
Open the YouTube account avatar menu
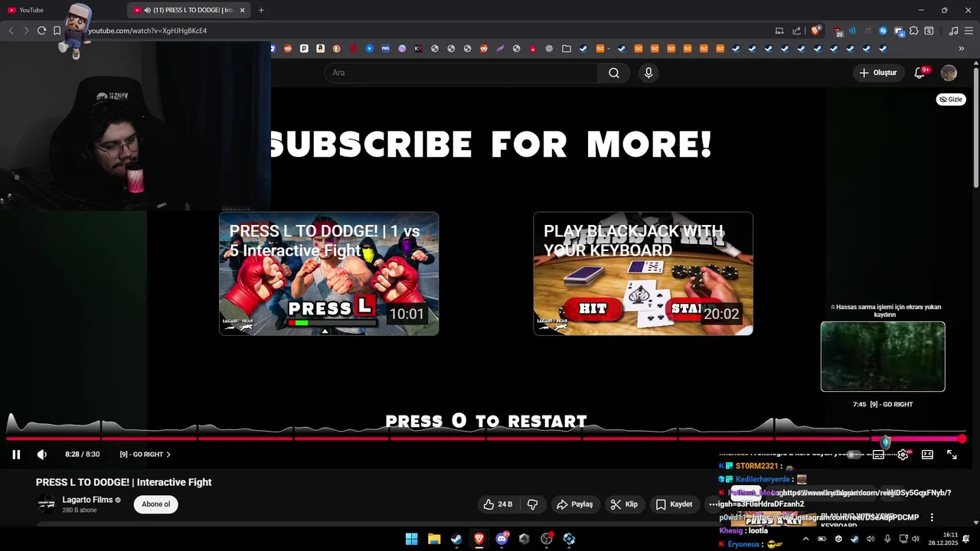[949, 73]
